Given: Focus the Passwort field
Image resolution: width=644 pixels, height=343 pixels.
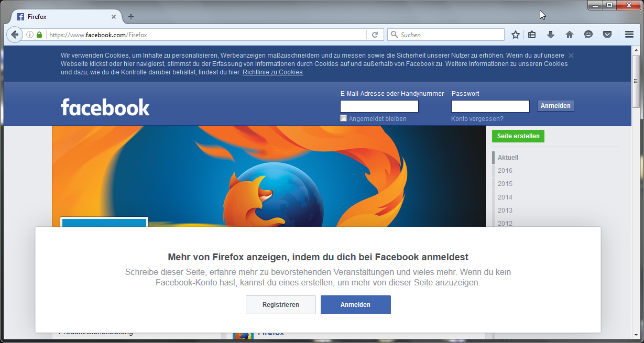Looking at the screenshot, I should tap(490, 106).
